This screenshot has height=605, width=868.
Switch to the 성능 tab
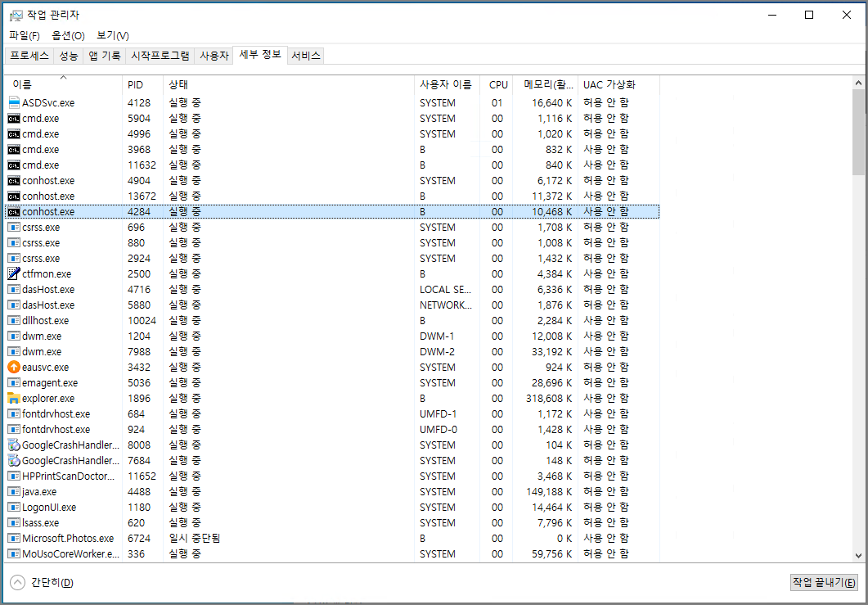click(x=69, y=56)
